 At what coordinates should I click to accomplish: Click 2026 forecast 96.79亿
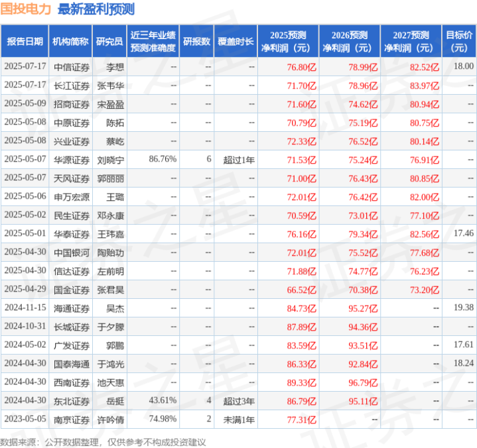[x=363, y=382]
